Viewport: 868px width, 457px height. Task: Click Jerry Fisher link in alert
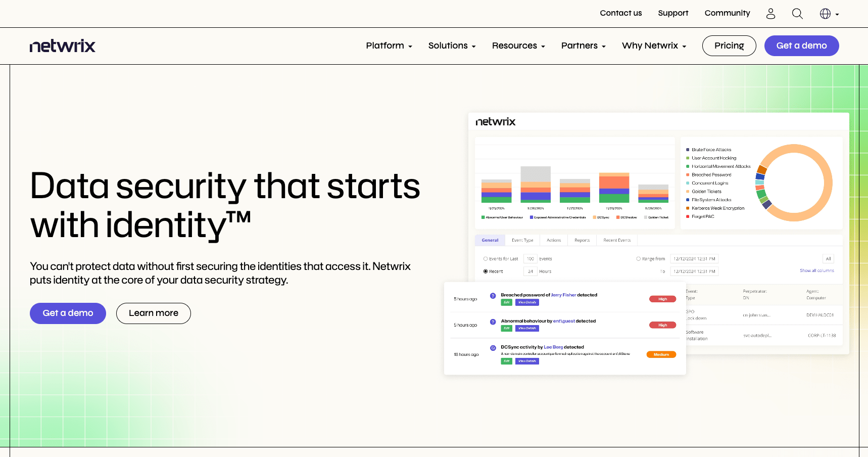(x=563, y=295)
